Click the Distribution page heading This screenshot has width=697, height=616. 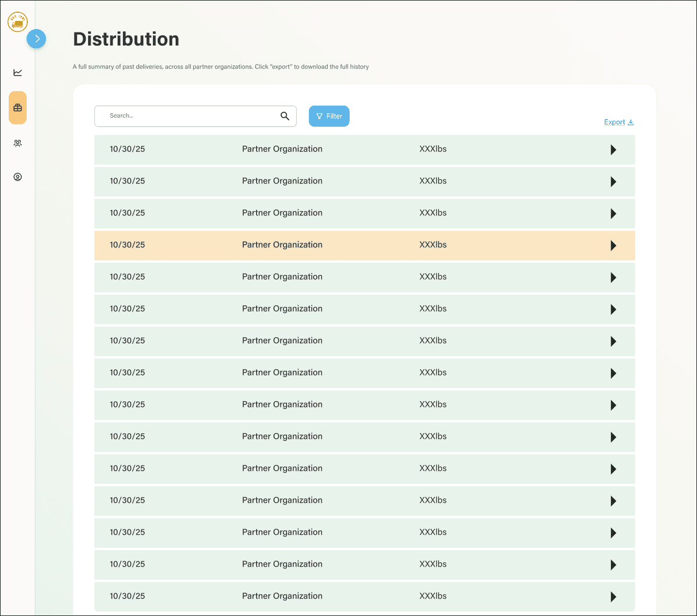(126, 39)
